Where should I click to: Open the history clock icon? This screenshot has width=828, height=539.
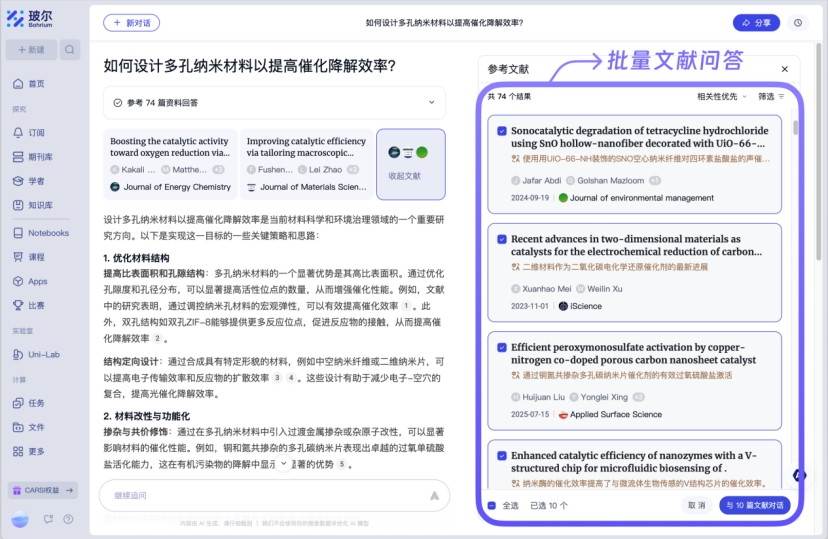[798, 23]
